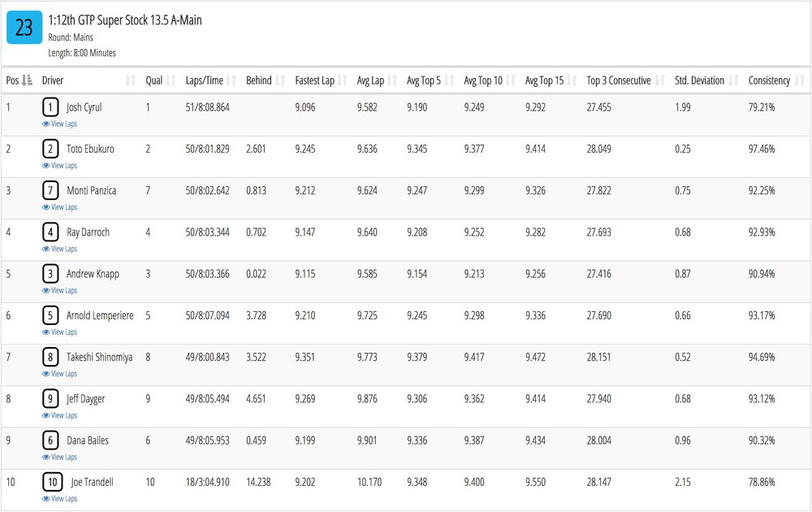Click car number 10 box for Joe Trandell
The image size is (812, 512).
click(x=52, y=482)
